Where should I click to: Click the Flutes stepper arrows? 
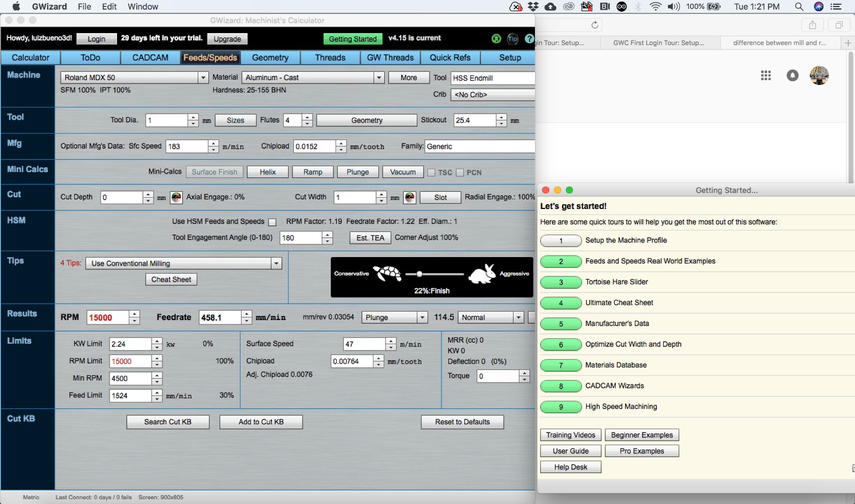(x=307, y=120)
